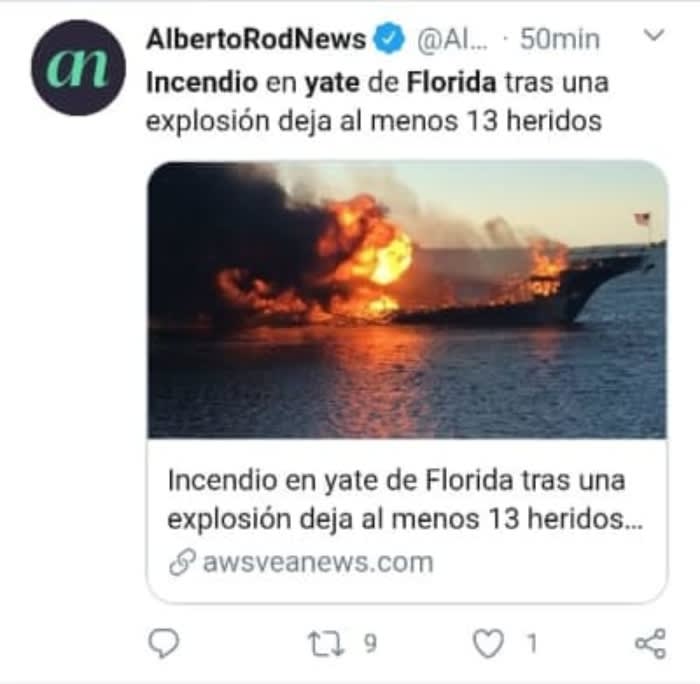
Task: Open the AlbertoRodNews profile avatar
Action: [79, 67]
